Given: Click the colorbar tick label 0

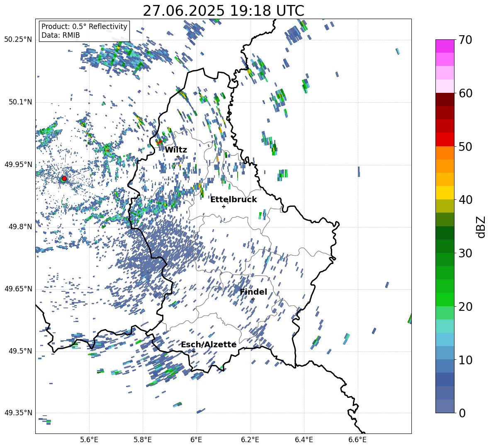Looking at the screenshot, I should click(462, 413).
